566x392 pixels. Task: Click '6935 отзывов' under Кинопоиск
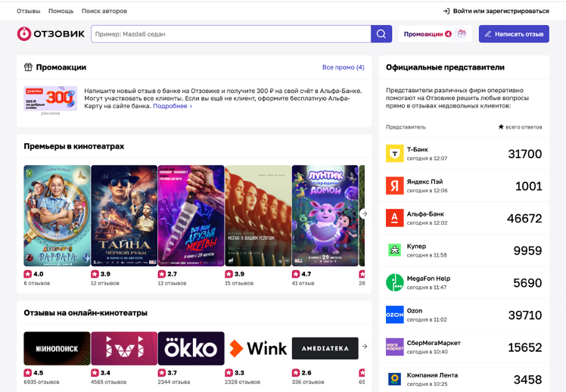(42, 382)
